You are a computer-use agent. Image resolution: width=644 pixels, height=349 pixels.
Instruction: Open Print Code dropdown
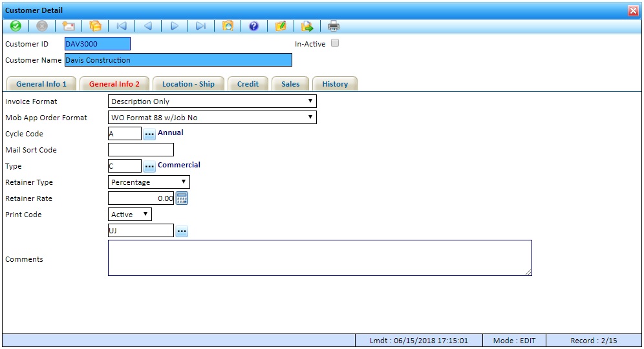[x=130, y=215]
